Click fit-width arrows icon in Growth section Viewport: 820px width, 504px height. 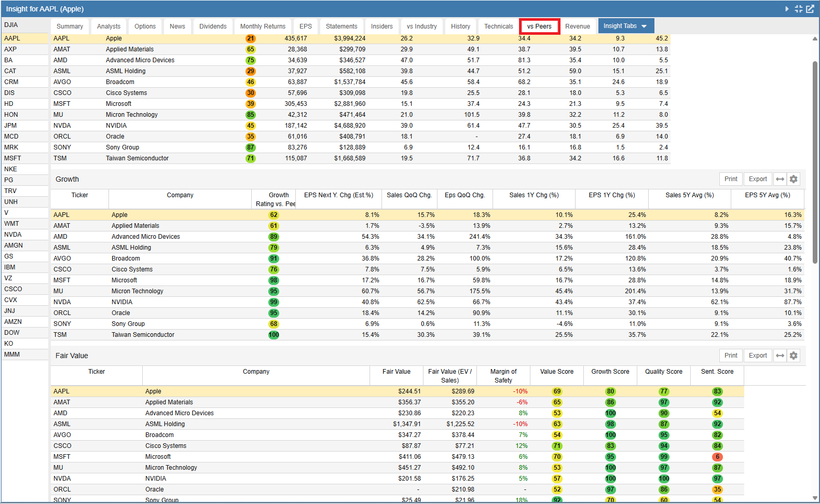780,179
